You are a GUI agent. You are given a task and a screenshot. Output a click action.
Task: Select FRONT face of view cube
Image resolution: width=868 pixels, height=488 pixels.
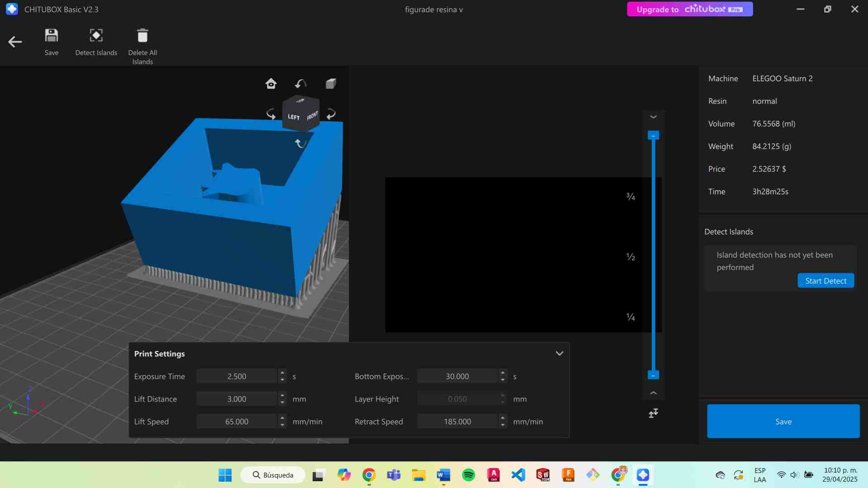click(312, 116)
